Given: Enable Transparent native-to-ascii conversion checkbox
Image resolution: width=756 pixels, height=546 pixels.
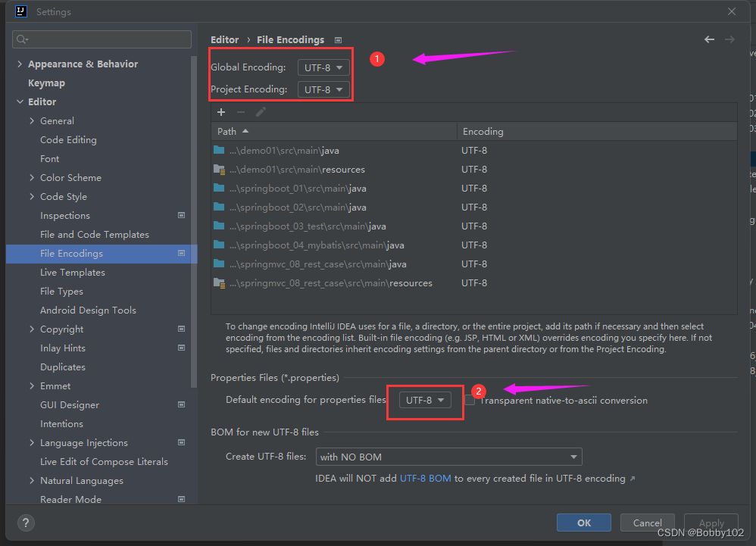Looking at the screenshot, I should 470,401.
